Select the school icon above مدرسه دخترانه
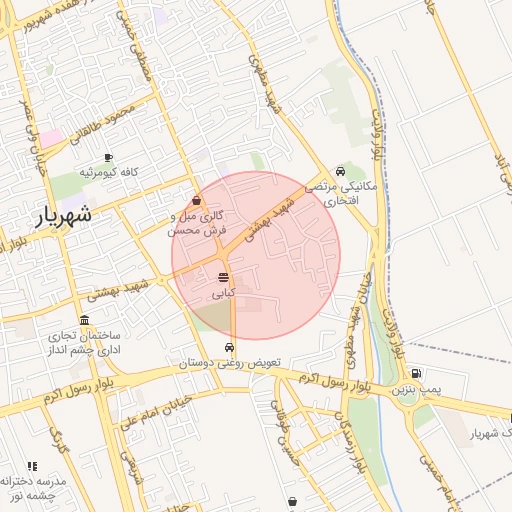This screenshot has width=512, height=512. pos(32,466)
